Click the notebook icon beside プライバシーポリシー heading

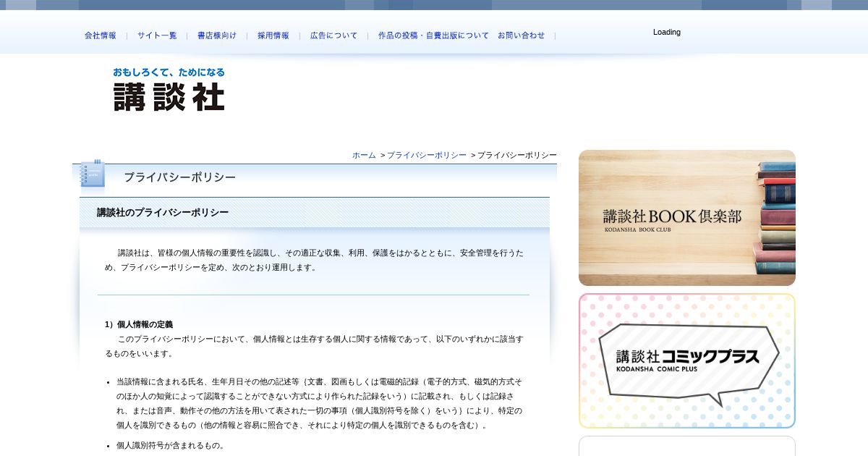pos(93,174)
